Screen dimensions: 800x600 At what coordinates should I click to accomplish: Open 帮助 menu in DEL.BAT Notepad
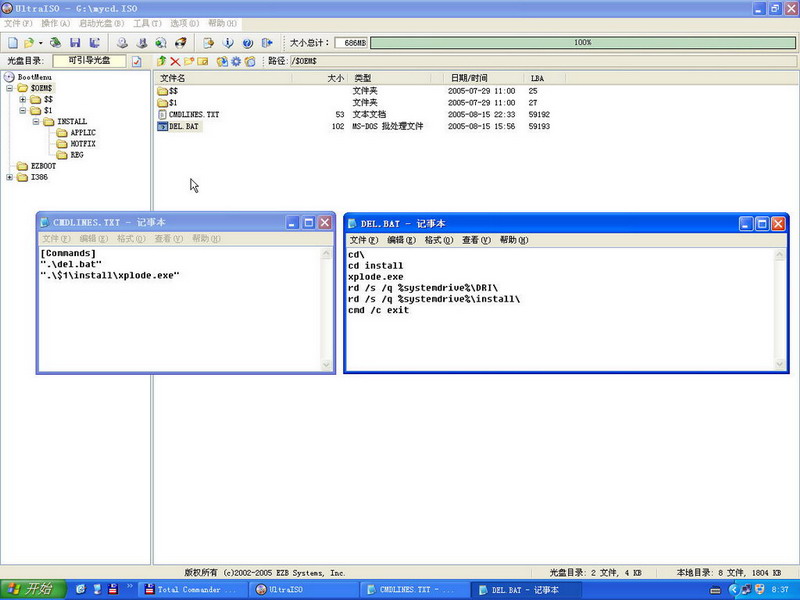(513, 240)
